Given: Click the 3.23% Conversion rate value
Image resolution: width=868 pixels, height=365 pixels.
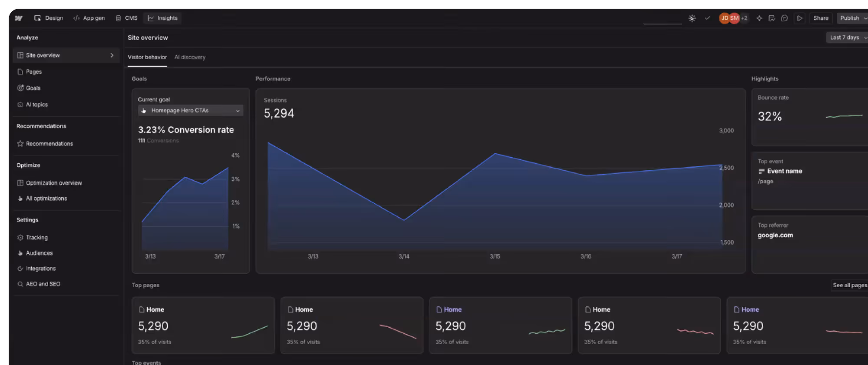Looking at the screenshot, I should tap(186, 130).
